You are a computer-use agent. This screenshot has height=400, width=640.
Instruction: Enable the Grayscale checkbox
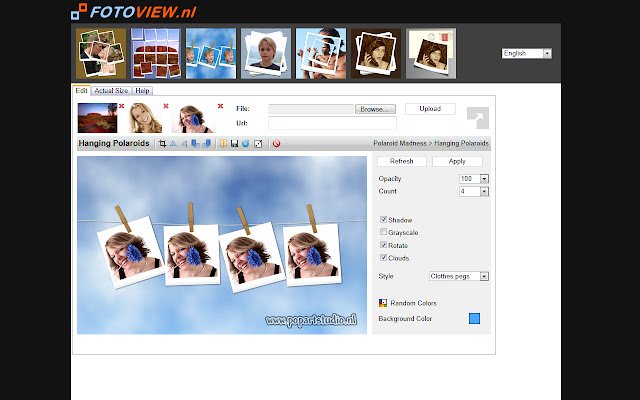coord(383,232)
